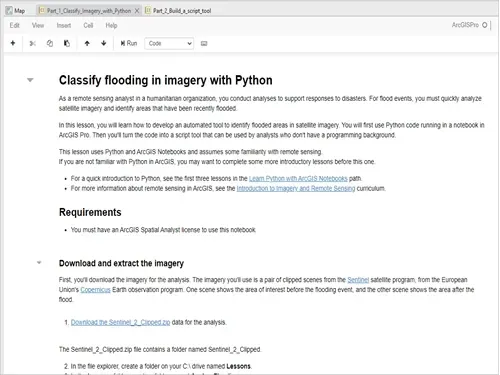The height and width of the screenshot is (375, 500).
Task: Collapse the Classify flooding in imagery heading
Action: pyautogui.click(x=30, y=80)
